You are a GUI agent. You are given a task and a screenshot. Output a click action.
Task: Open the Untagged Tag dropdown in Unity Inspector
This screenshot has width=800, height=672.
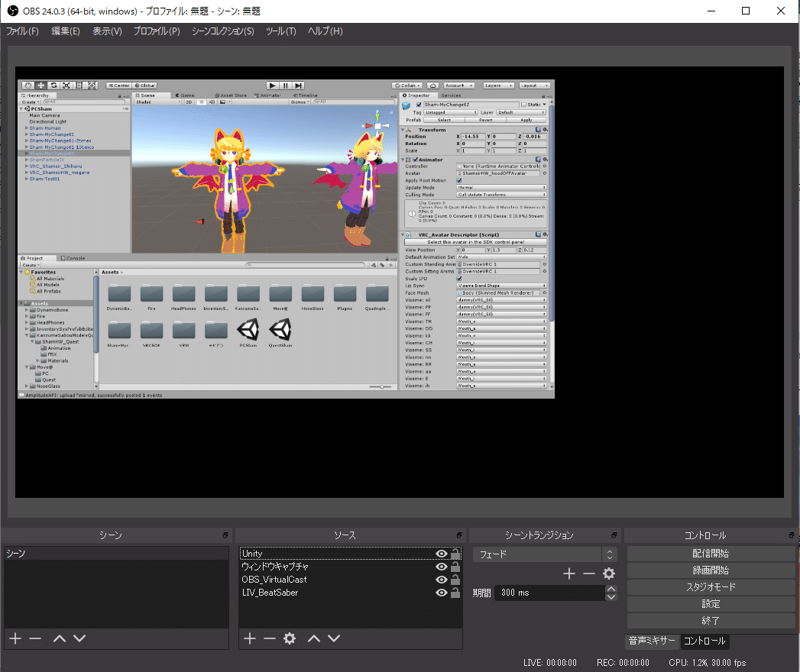pos(451,112)
